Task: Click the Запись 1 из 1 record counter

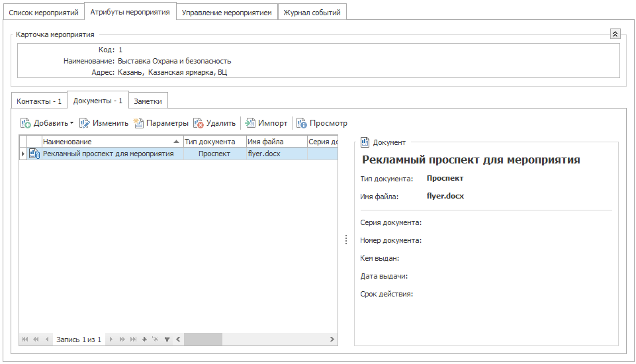Action: pos(79,340)
